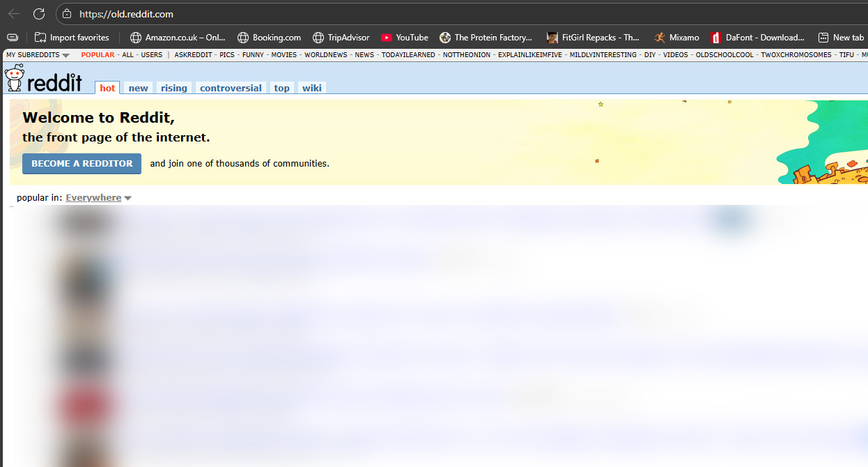This screenshot has width=868, height=467.
Task: Switch to the rising tab
Action: 174,88
